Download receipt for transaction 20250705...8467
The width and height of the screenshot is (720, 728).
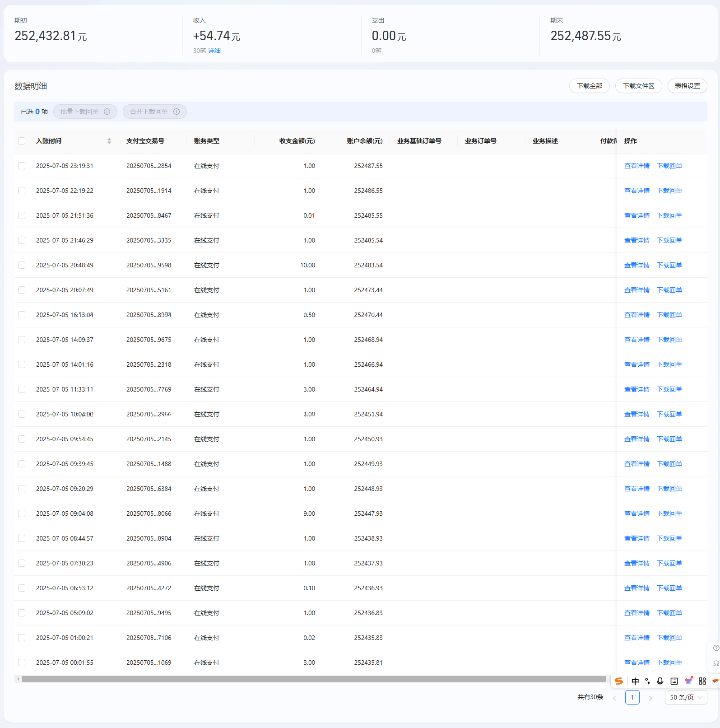click(669, 215)
